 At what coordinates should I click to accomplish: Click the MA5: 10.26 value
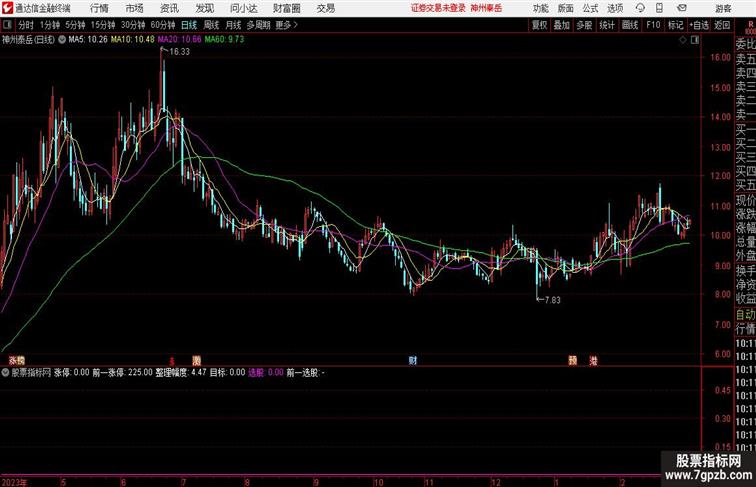click(88, 40)
